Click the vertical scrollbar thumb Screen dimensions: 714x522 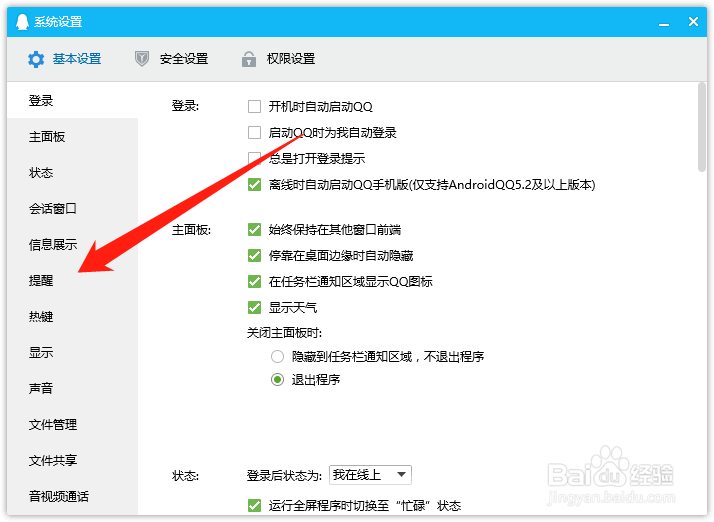pos(702,127)
